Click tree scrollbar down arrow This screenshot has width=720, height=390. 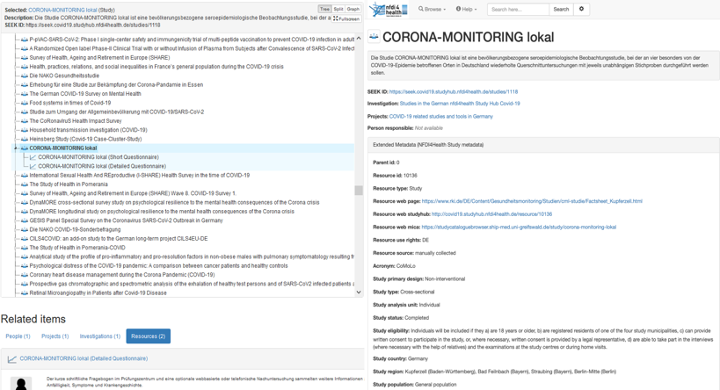pos(359,292)
